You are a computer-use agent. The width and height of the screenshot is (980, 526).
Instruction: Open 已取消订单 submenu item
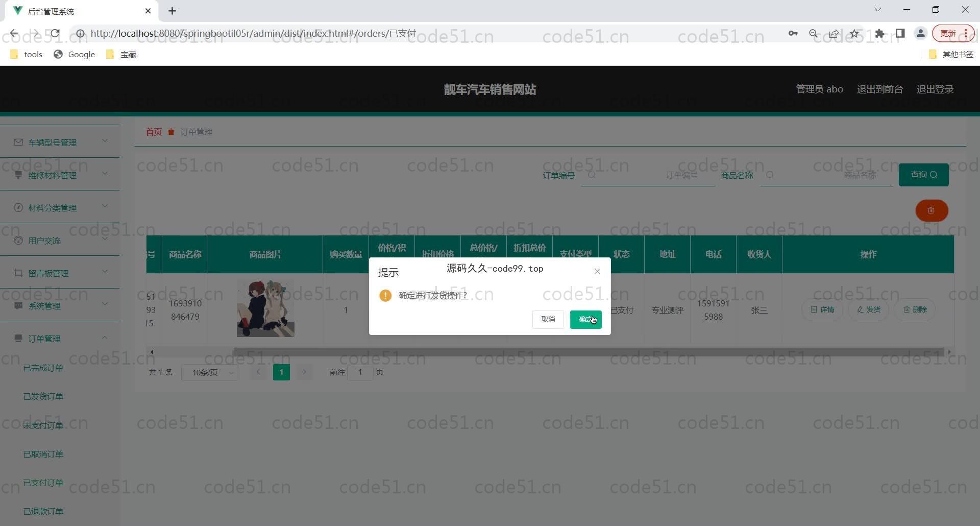pyautogui.click(x=43, y=454)
